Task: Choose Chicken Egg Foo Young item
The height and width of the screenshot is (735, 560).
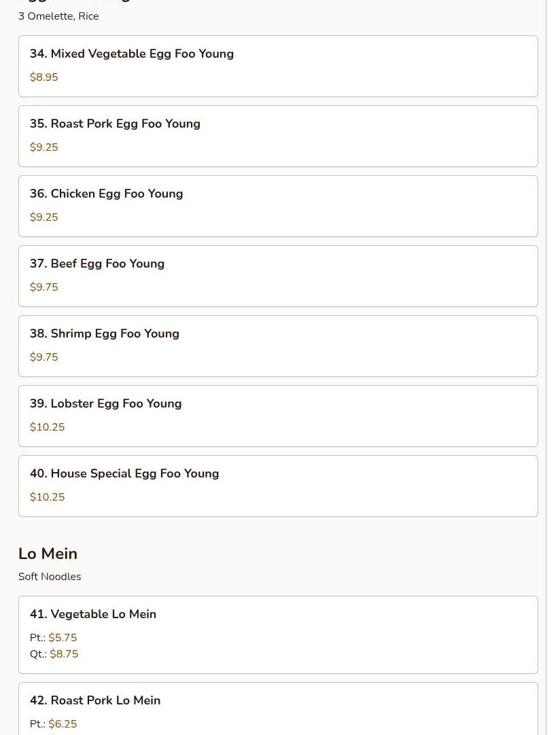Action: coord(278,207)
